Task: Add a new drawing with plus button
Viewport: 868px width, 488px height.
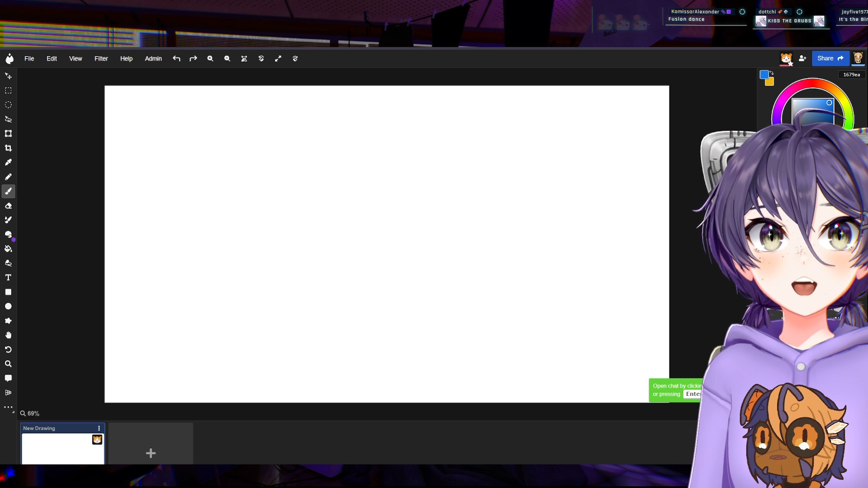Action: pyautogui.click(x=151, y=453)
